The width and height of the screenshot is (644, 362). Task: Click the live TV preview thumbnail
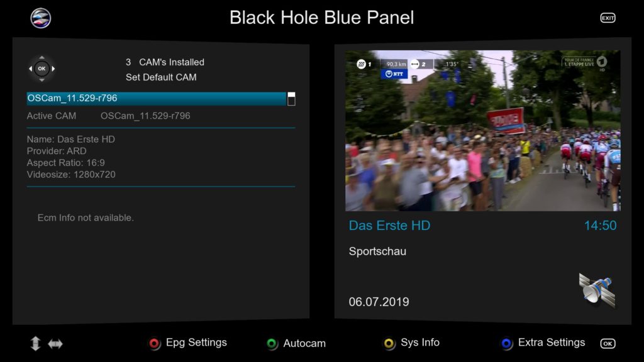point(482,131)
